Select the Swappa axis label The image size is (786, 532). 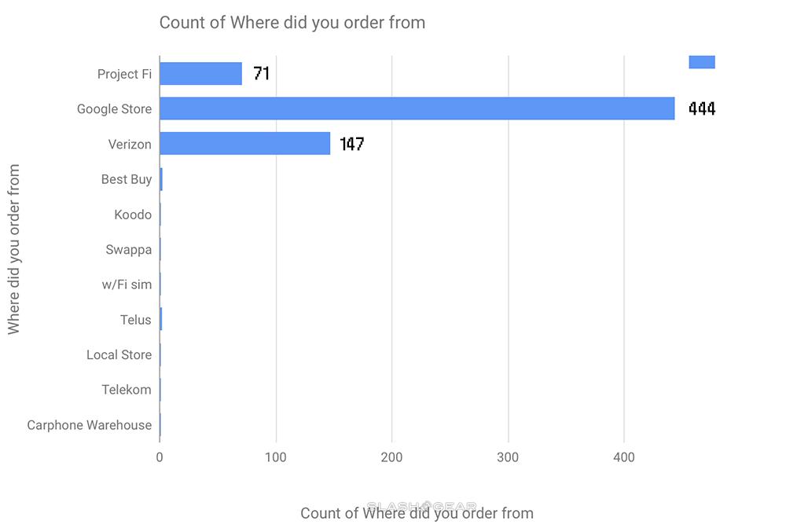pos(128,250)
